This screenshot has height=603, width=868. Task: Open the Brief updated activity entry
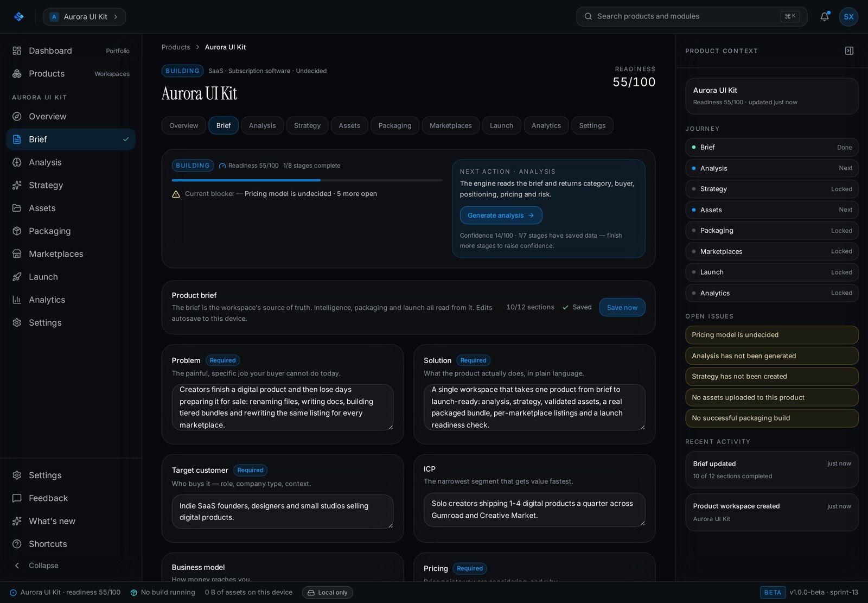coord(771,469)
